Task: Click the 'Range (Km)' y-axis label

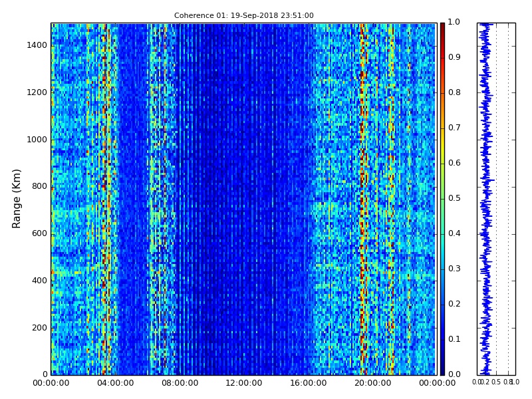Action: tap(16, 199)
